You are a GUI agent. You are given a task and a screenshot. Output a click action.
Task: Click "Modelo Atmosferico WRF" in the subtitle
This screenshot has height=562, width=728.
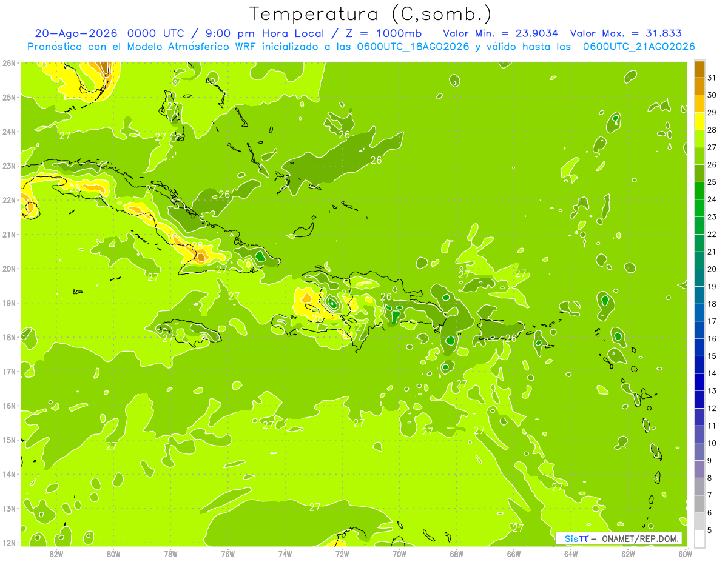click(181, 47)
